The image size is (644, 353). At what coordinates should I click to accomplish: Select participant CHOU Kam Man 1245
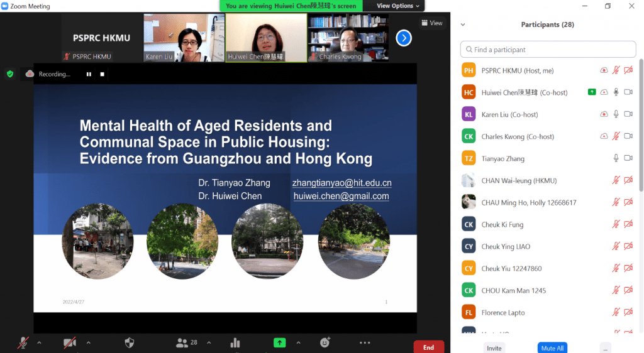coord(548,290)
